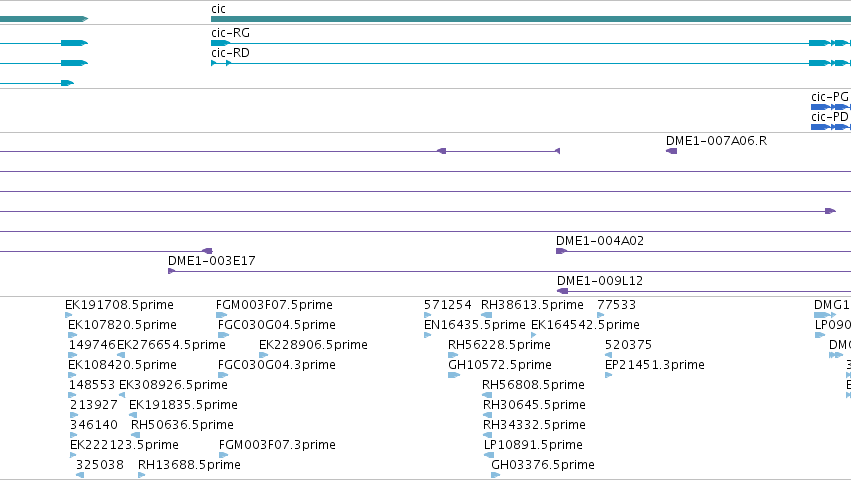Open EK228906.5prime EST label

(313, 345)
